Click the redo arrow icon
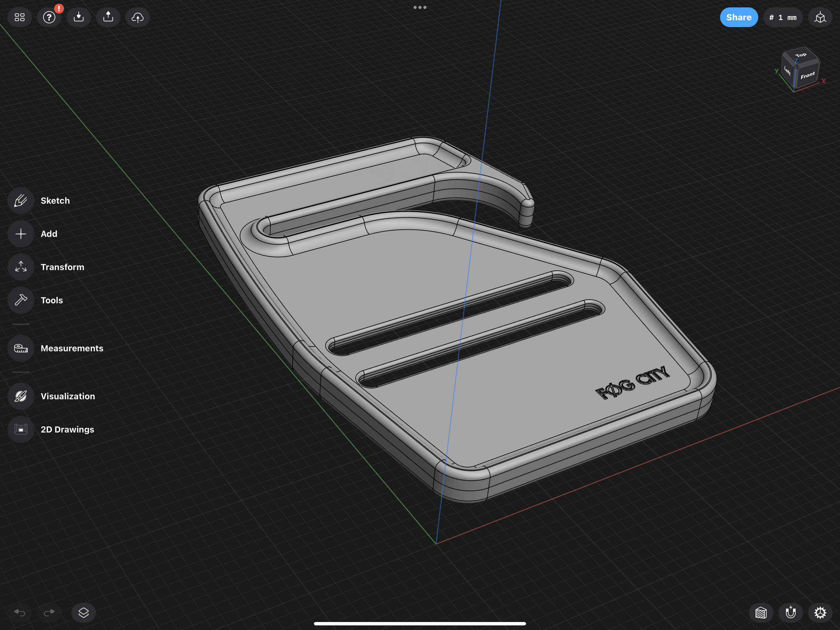The image size is (840, 630). [50, 612]
